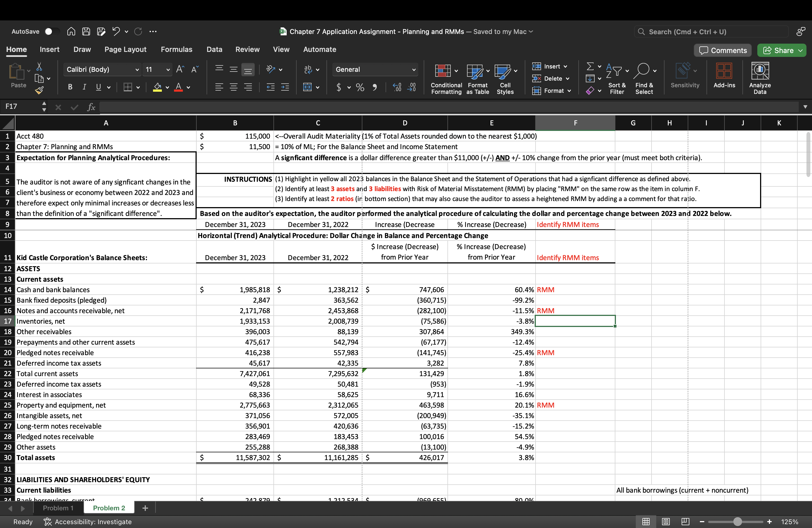This screenshot has width=812, height=528.
Task: Toggle italic formatting
Action: coord(84,87)
